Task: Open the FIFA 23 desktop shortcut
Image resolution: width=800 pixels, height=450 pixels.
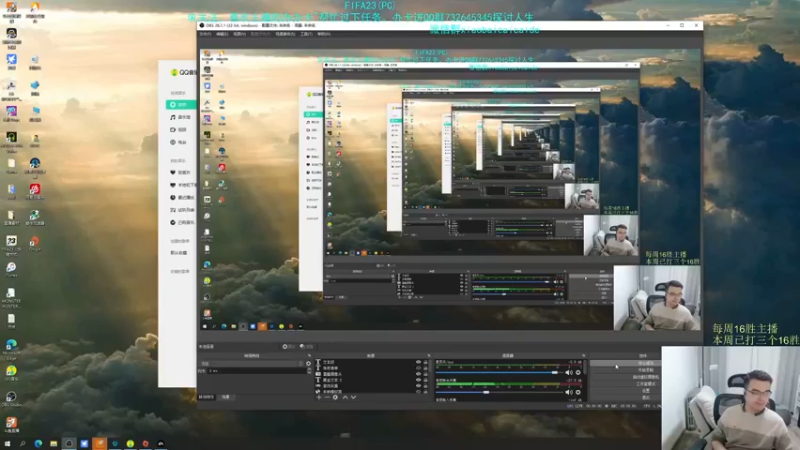Action: 11,244
